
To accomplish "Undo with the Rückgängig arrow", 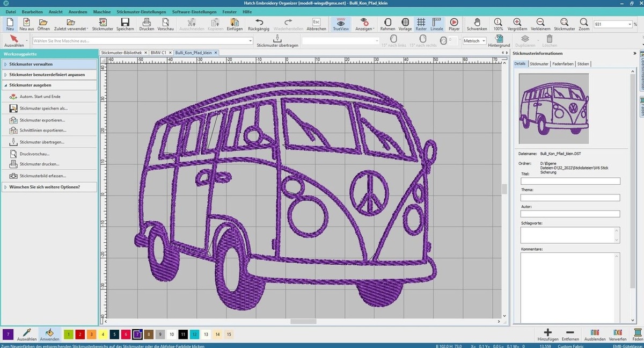I will coord(259,24).
